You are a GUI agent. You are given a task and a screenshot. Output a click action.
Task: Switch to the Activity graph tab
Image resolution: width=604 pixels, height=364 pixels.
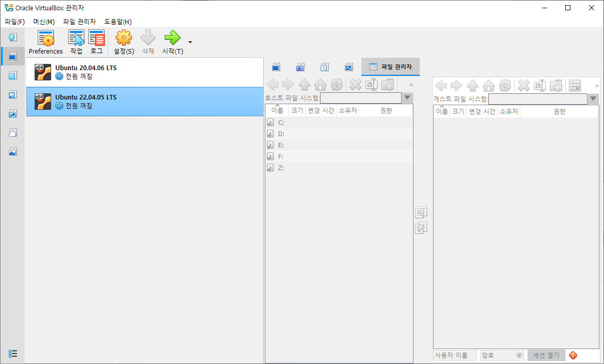(x=348, y=68)
